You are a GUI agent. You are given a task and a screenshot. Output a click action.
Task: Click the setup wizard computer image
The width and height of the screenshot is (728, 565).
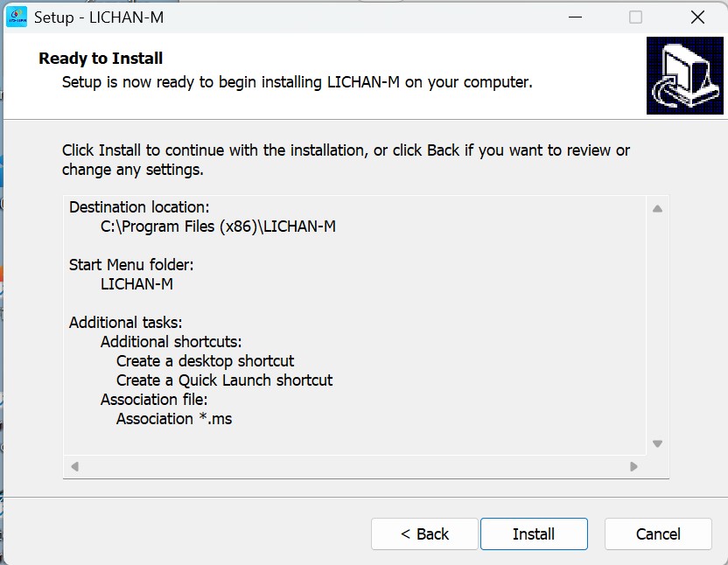point(685,76)
